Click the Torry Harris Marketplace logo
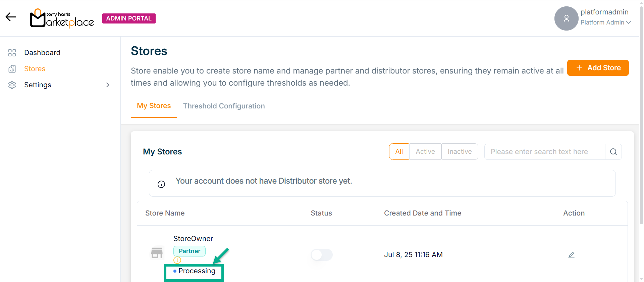The height and width of the screenshot is (282, 644). click(62, 18)
